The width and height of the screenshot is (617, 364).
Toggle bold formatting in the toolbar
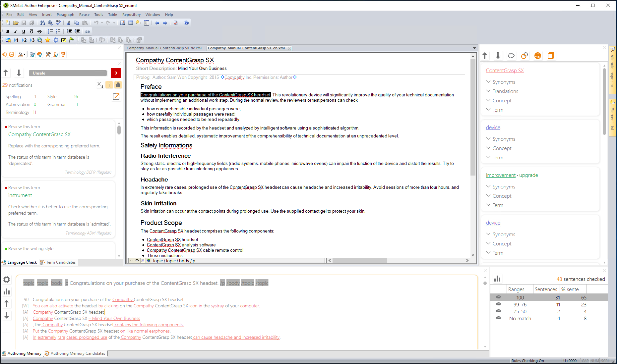tap(8, 31)
